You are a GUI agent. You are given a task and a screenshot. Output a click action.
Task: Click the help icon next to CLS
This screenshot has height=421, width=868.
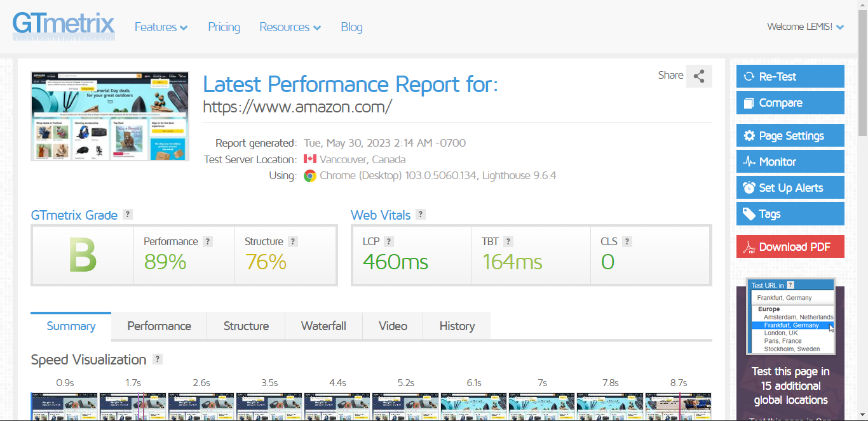tap(627, 241)
